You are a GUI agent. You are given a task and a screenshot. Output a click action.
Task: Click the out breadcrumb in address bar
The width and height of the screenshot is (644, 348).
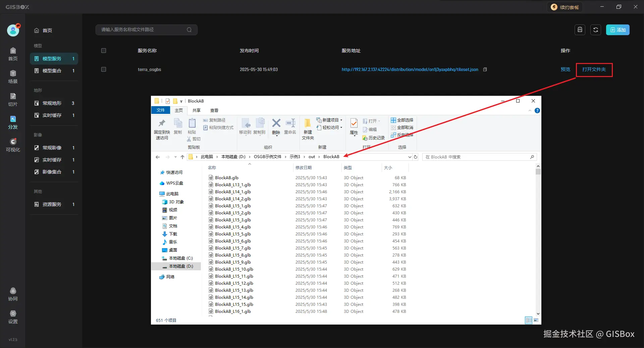312,157
